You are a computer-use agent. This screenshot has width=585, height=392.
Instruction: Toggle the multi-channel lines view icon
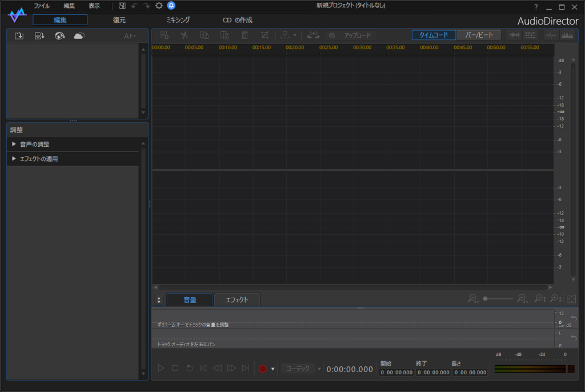click(x=530, y=35)
